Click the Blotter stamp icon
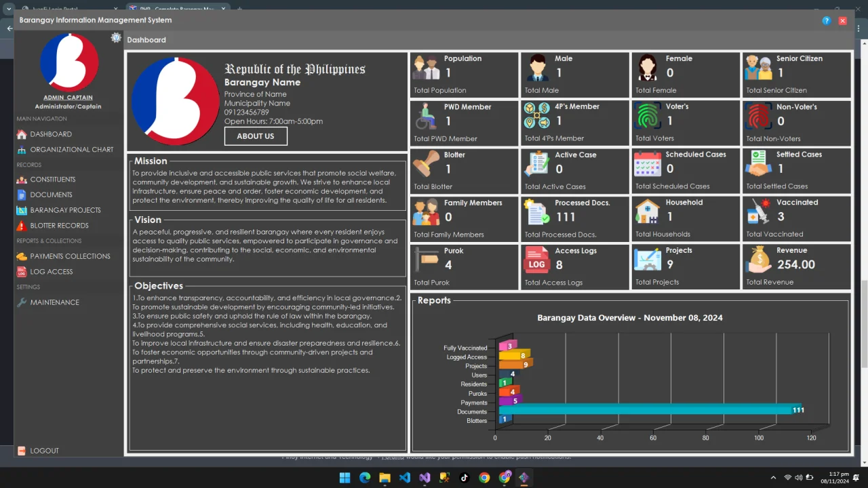The width and height of the screenshot is (868, 488). pyautogui.click(x=426, y=164)
